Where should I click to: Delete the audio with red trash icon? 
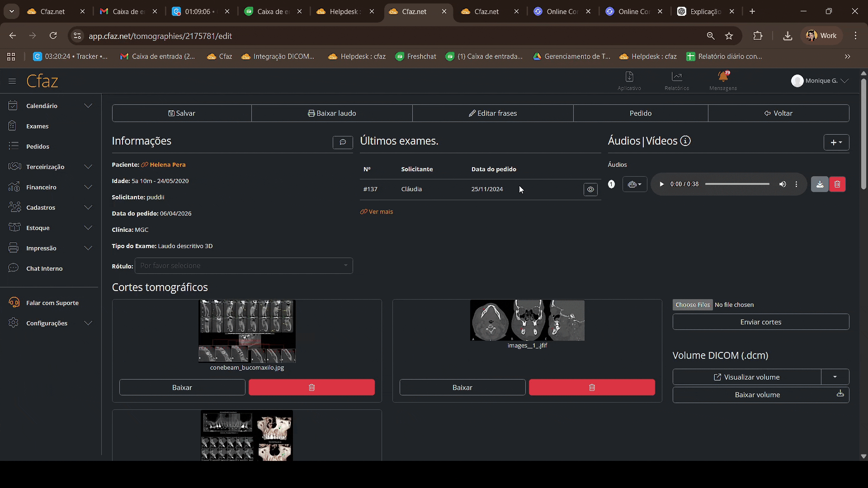(837, 184)
